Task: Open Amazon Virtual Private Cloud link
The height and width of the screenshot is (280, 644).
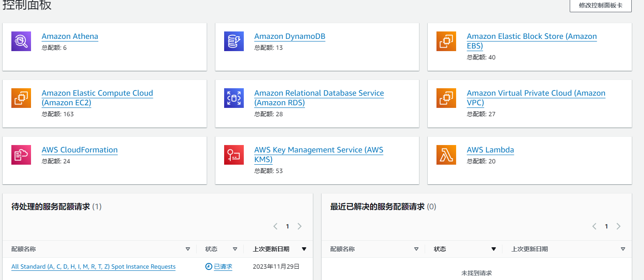Action: (536, 98)
